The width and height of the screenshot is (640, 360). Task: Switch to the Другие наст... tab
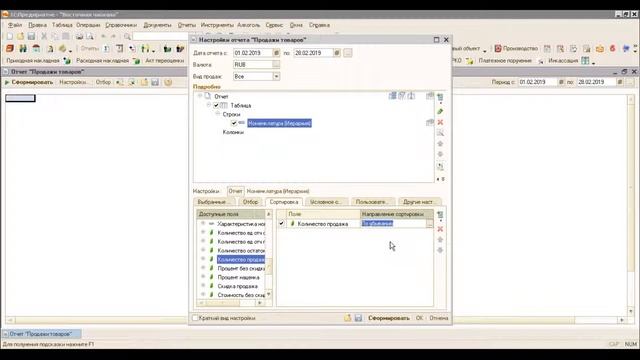coord(418,202)
